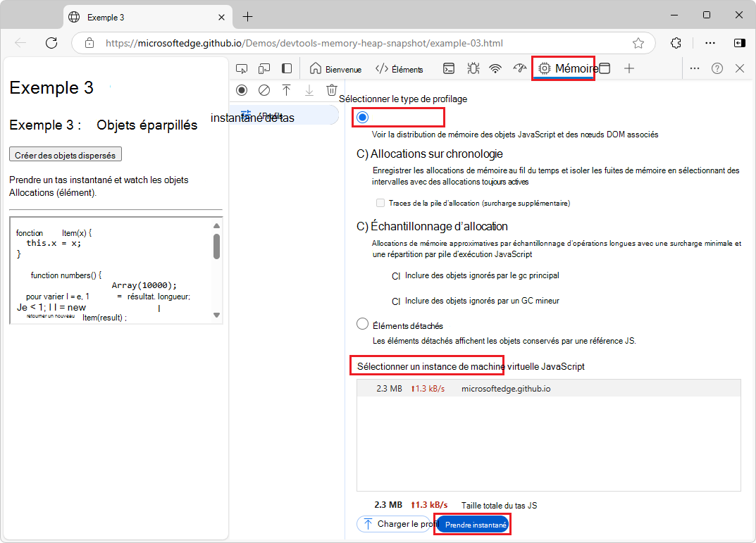Select the Éléments détachés radio option
The height and width of the screenshot is (543, 756).
362,323
